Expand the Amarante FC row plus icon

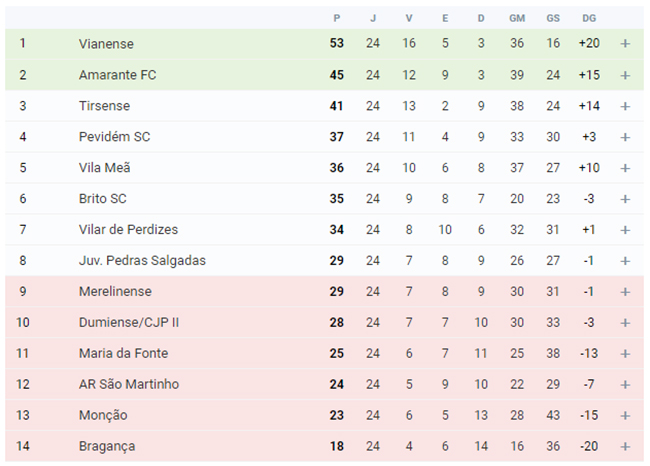coord(625,75)
